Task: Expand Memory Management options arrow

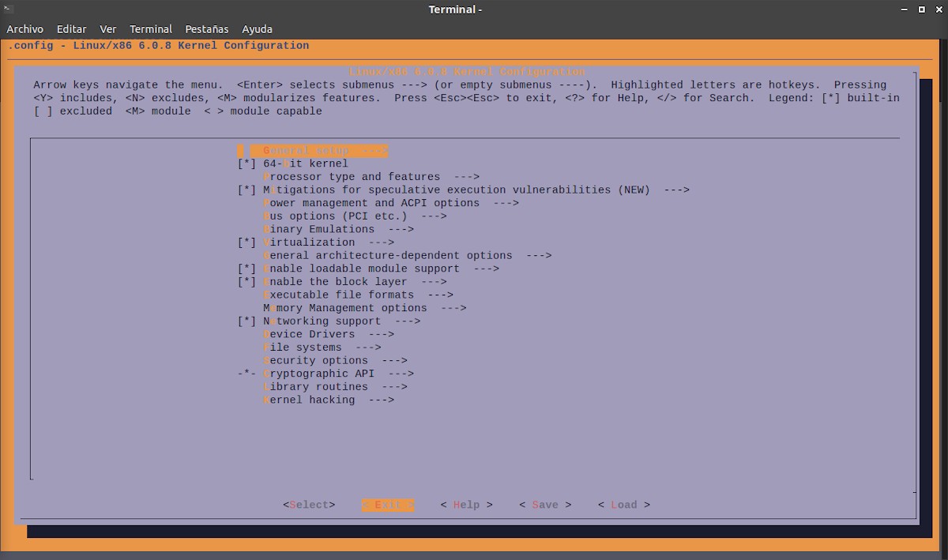Action: coord(453,308)
